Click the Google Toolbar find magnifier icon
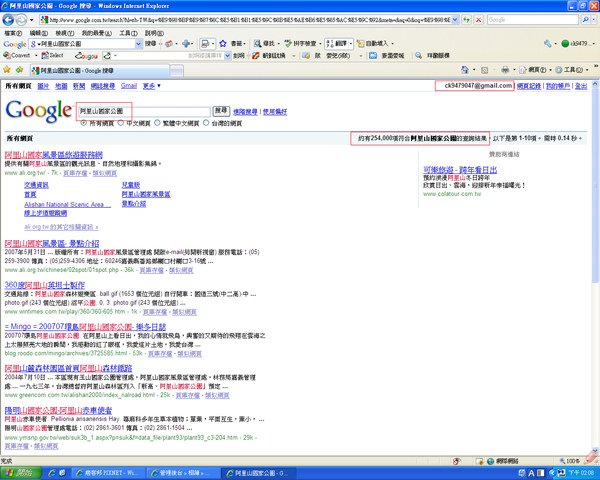Image resolution: width=600 pixels, height=480 pixels. (x=258, y=44)
